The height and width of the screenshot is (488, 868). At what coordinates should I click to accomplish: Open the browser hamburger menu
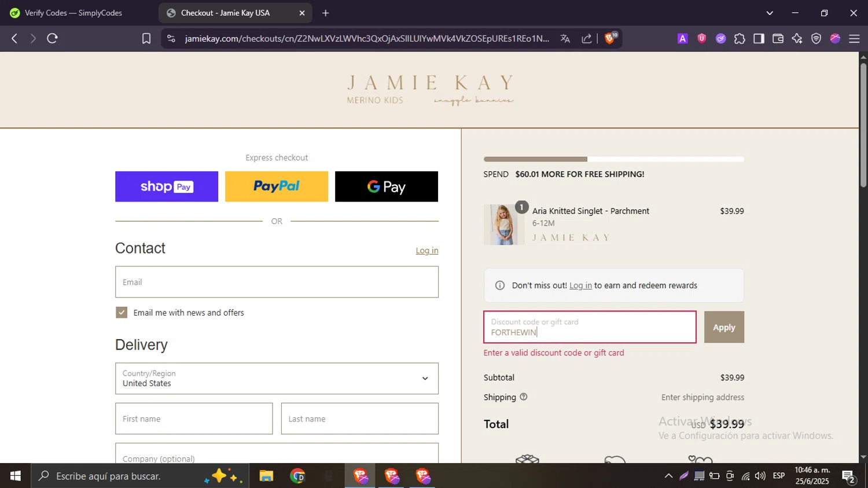[854, 38]
